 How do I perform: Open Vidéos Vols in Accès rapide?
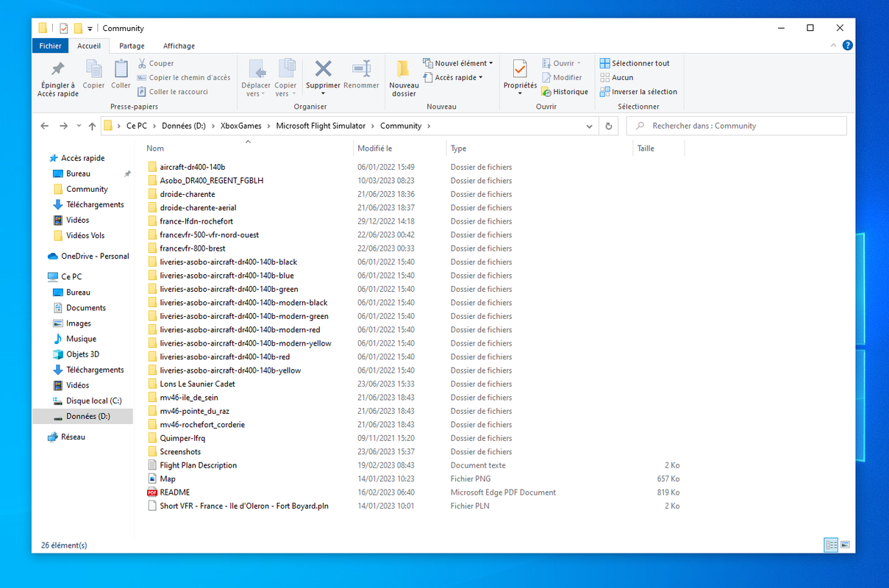click(x=85, y=236)
